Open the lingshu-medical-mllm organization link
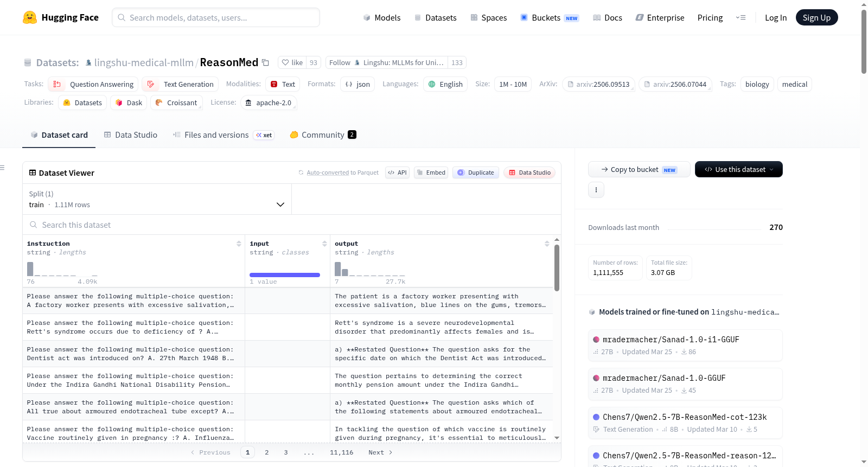 point(144,62)
